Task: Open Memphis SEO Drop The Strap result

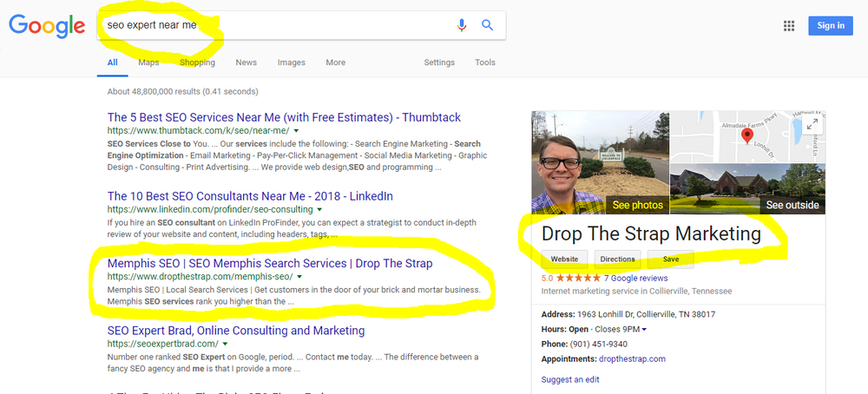Action: (x=270, y=264)
